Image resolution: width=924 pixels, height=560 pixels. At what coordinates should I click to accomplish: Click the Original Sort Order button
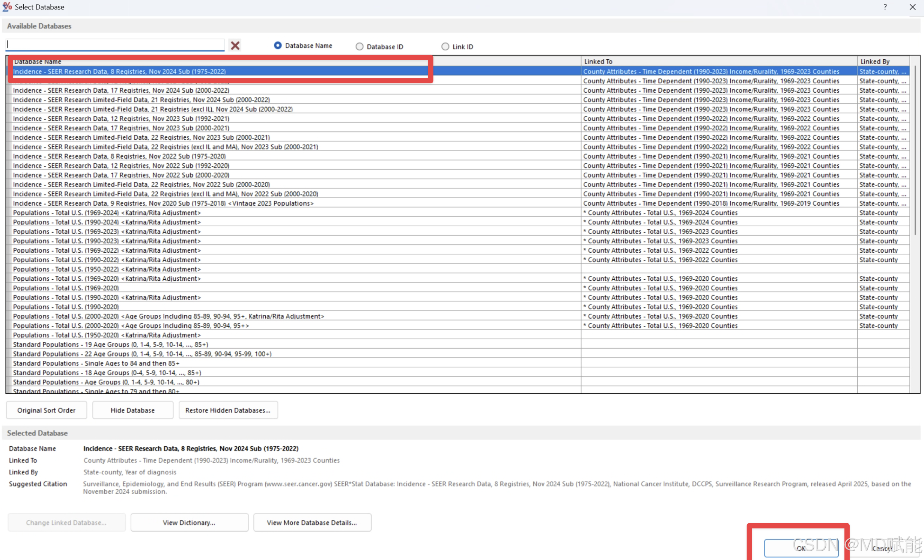click(x=46, y=410)
